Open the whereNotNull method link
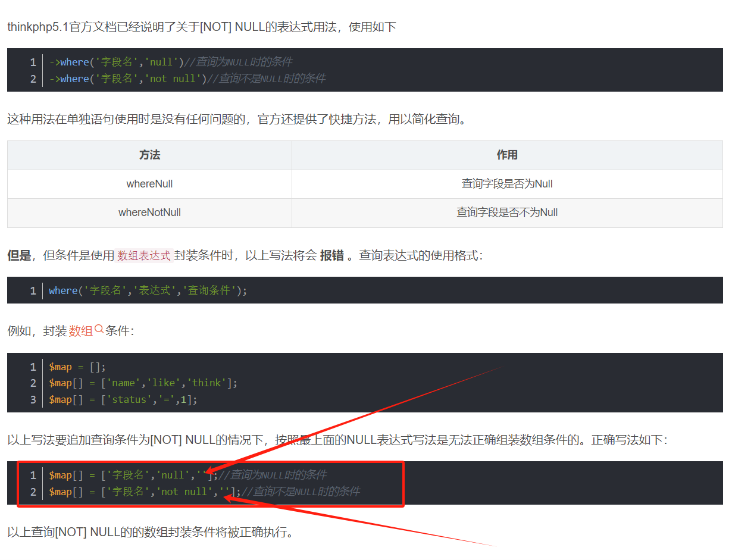The image size is (732, 560). point(149,212)
